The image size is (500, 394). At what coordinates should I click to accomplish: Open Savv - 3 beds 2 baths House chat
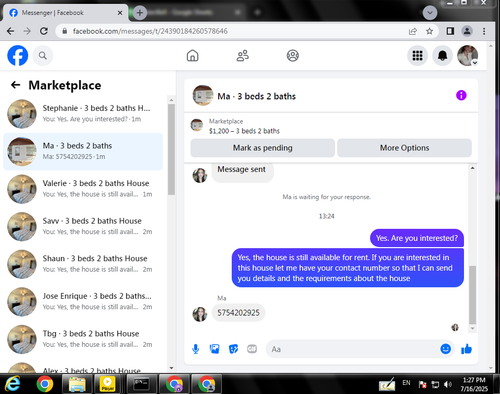(83, 227)
